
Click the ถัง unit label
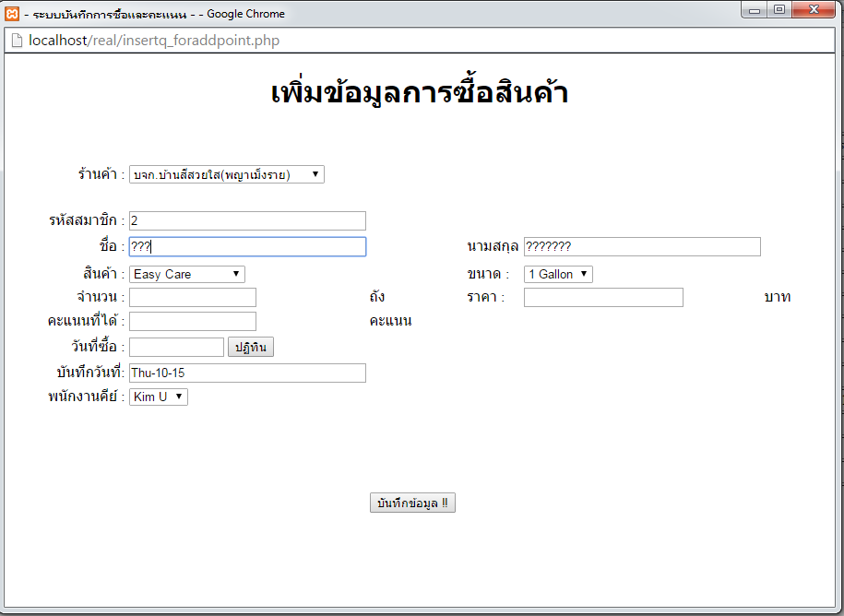coord(376,296)
